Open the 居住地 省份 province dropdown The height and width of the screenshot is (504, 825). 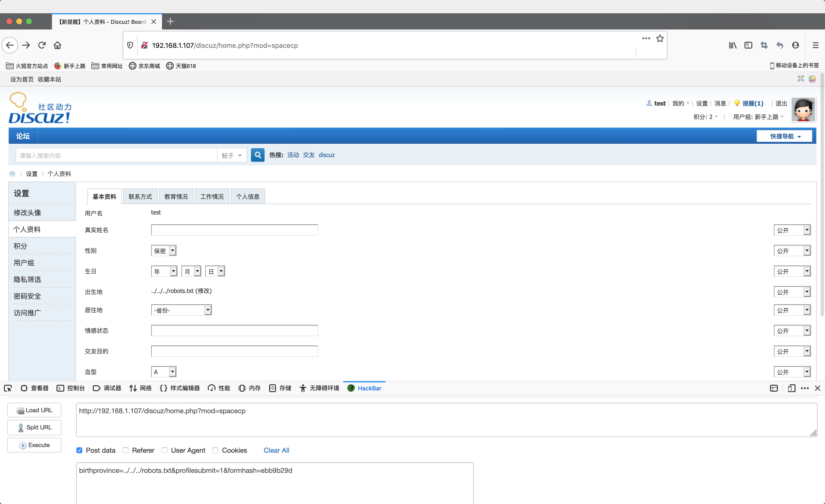pos(181,310)
